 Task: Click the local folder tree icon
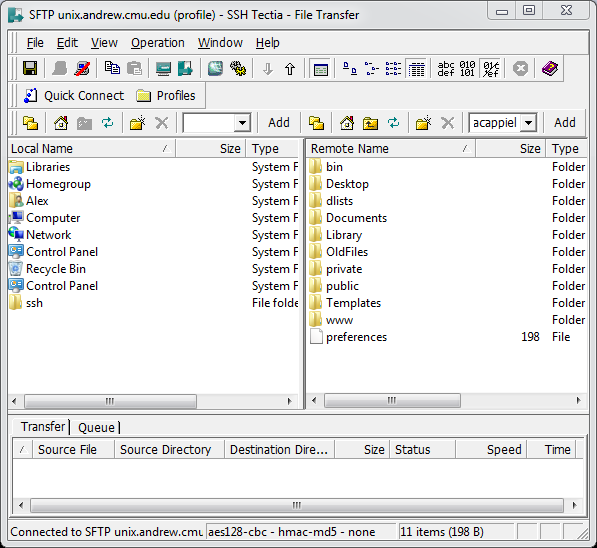(x=30, y=123)
